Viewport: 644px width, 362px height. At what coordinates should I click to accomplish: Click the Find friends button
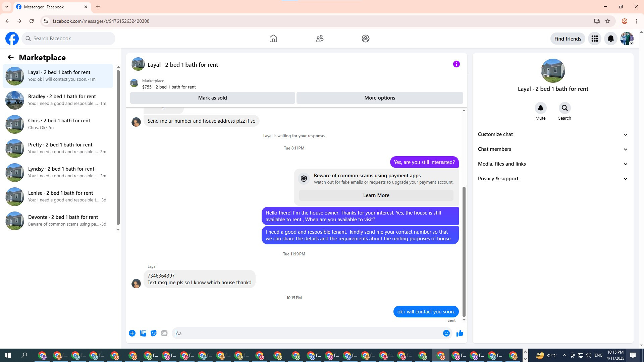[568, 39]
